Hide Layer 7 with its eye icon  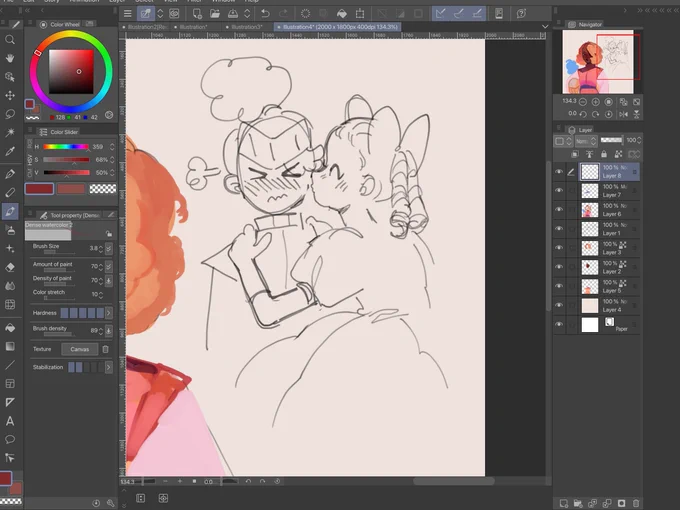[559, 190]
